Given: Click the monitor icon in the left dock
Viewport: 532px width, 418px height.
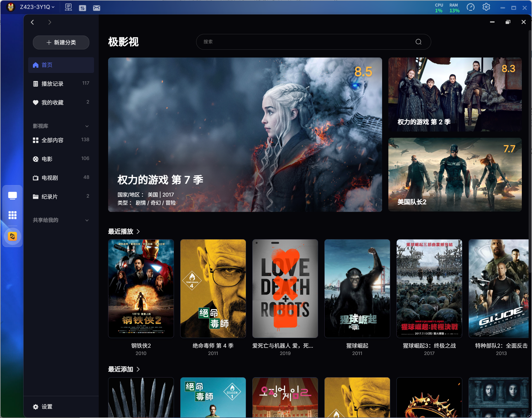Looking at the screenshot, I should pyautogui.click(x=12, y=195).
